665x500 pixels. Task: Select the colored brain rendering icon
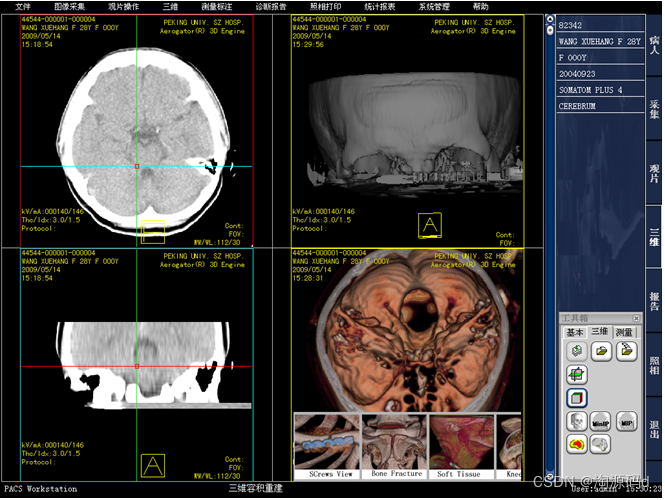(576, 444)
